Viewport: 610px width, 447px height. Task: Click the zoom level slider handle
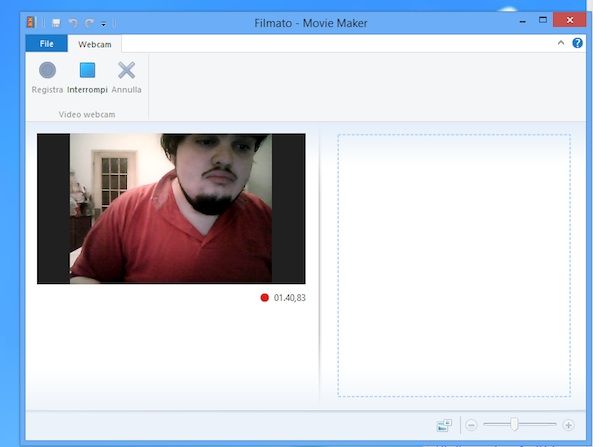[x=514, y=425]
